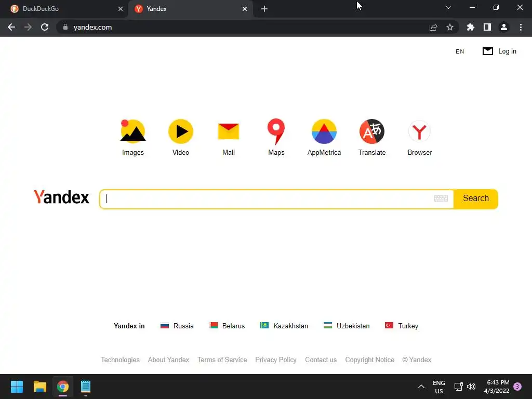The image size is (532, 399).
Task: Open Terms of Service footer link
Action: [222, 360]
